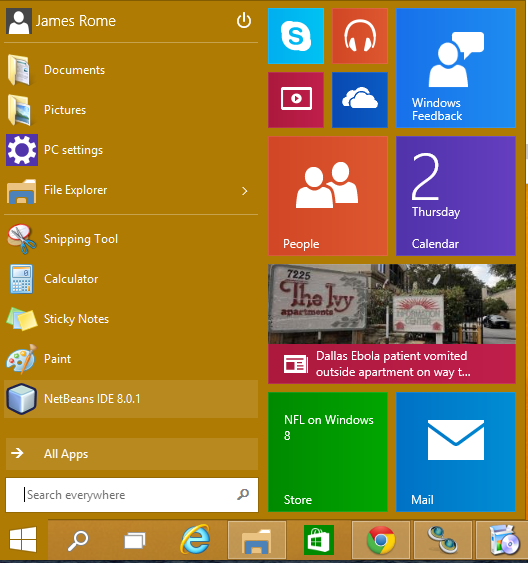Image resolution: width=528 pixels, height=563 pixels.
Task: Click the Search everywhere input field
Action: click(x=132, y=495)
